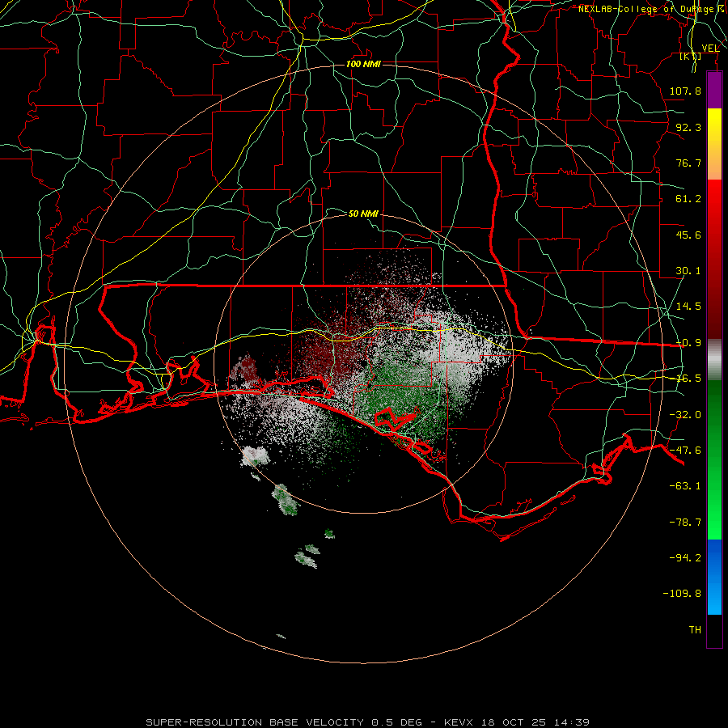Image resolution: width=728 pixels, height=728 pixels.
Task: Click the 92.3 velocity scale value
Action: pos(688,127)
